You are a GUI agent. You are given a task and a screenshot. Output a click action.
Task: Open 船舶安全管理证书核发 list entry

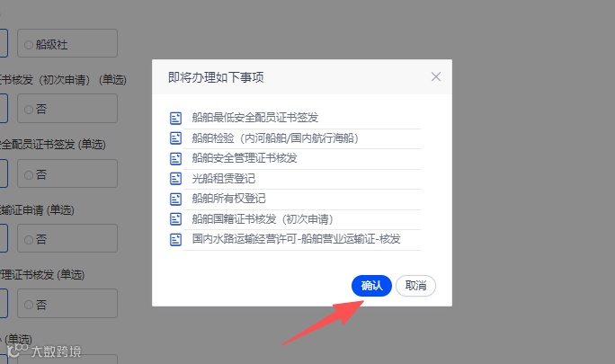(x=245, y=158)
